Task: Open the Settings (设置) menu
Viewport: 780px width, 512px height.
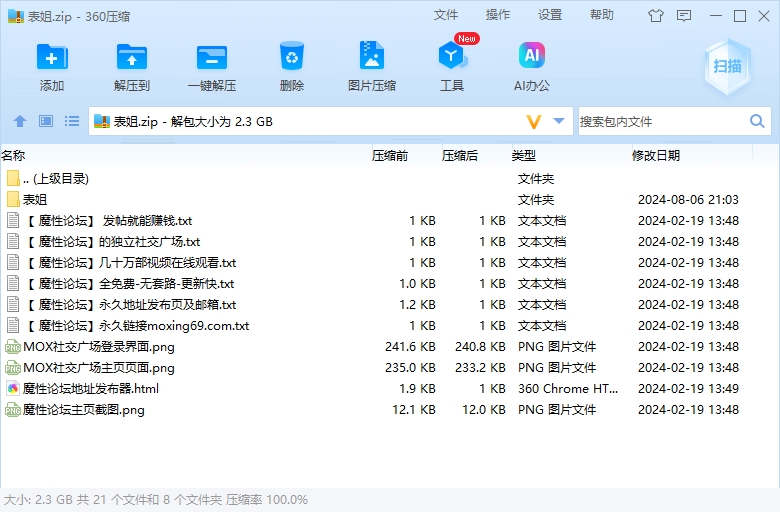Action: point(550,15)
